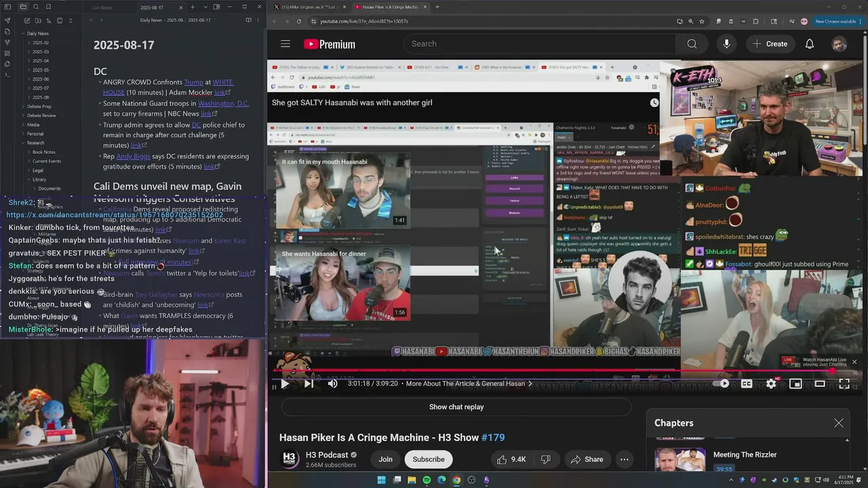Open Obsidian bookmarks tab
This screenshot has width=868, height=488.
pos(49,7)
